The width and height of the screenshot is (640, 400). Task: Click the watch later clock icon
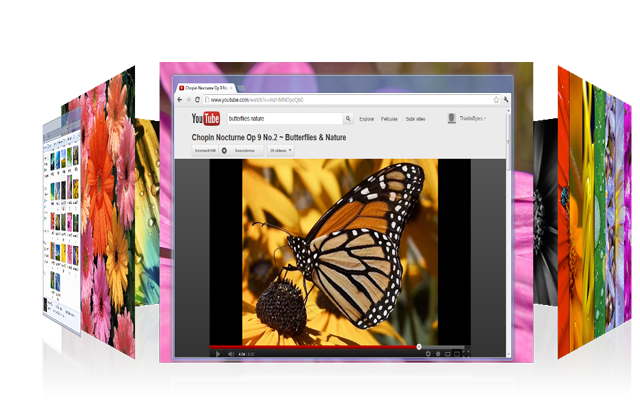coord(438,354)
